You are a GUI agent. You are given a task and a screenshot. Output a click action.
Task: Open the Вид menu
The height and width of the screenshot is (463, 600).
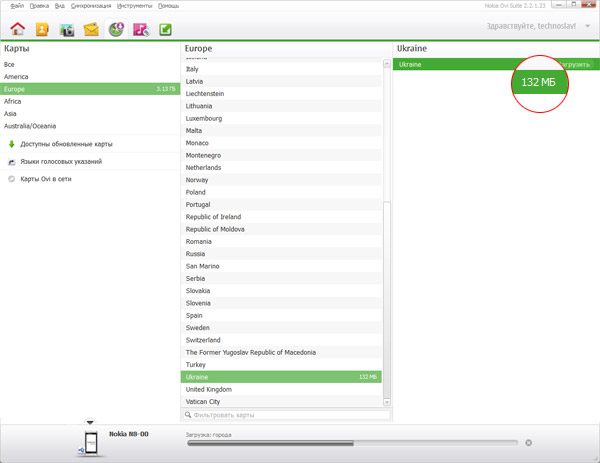60,6
